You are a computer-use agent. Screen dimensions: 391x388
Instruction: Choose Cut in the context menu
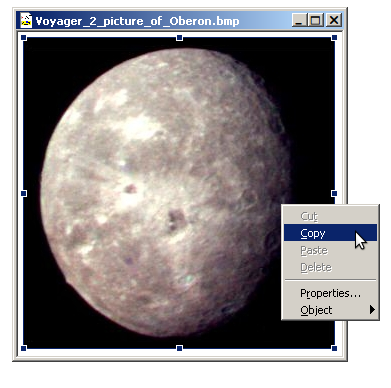pyautogui.click(x=330, y=216)
